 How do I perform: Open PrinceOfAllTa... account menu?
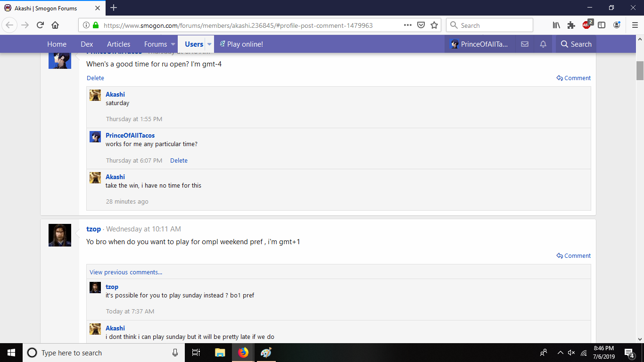[480, 44]
